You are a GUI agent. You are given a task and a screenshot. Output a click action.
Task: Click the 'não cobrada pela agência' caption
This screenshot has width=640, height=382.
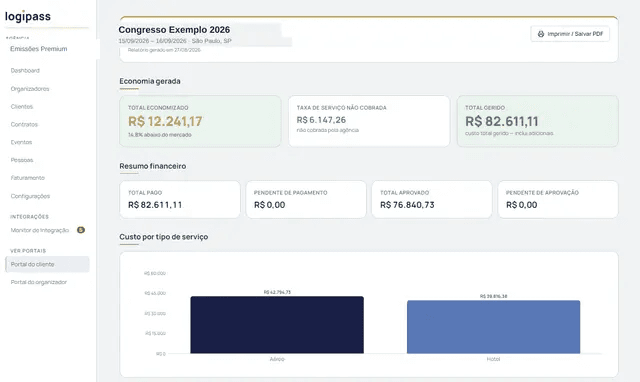point(327,130)
